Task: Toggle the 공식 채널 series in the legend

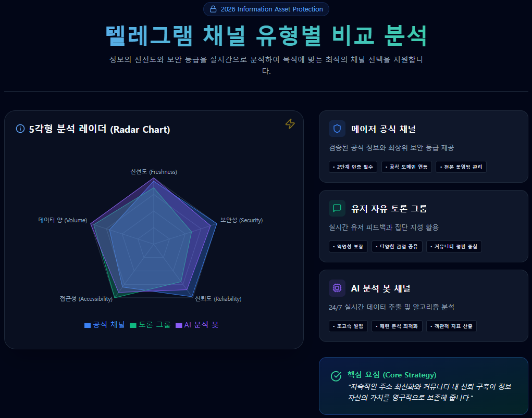Action: pyautogui.click(x=105, y=325)
